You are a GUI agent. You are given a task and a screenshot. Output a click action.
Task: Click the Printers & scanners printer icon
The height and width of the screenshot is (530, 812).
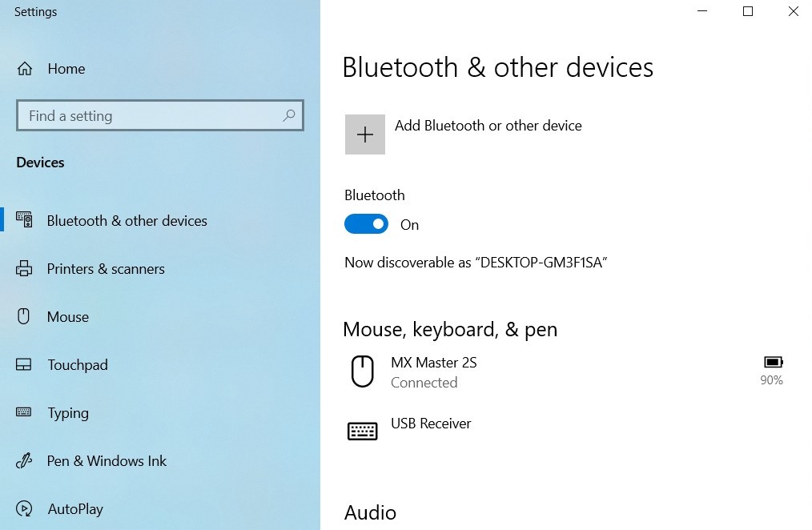coord(24,269)
